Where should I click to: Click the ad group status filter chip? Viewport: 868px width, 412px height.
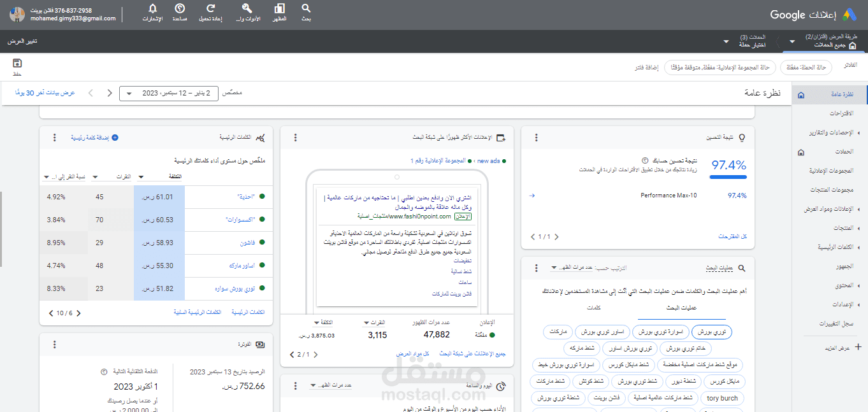click(720, 67)
